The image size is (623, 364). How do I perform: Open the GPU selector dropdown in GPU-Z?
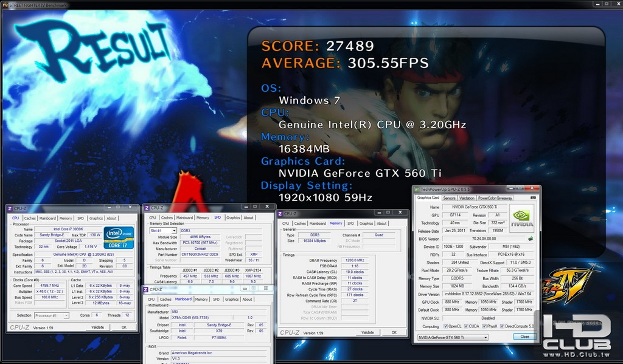click(485, 337)
